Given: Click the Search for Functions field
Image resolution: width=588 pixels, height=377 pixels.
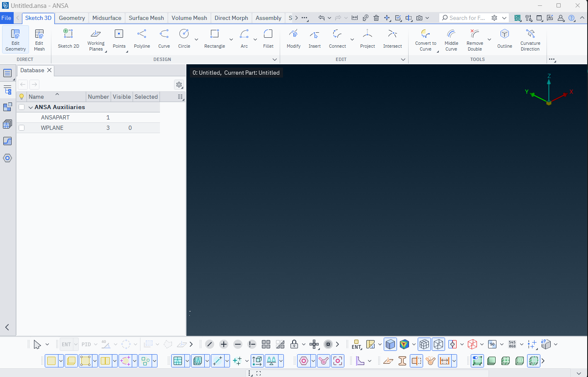Looking at the screenshot, I should coord(467,18).
